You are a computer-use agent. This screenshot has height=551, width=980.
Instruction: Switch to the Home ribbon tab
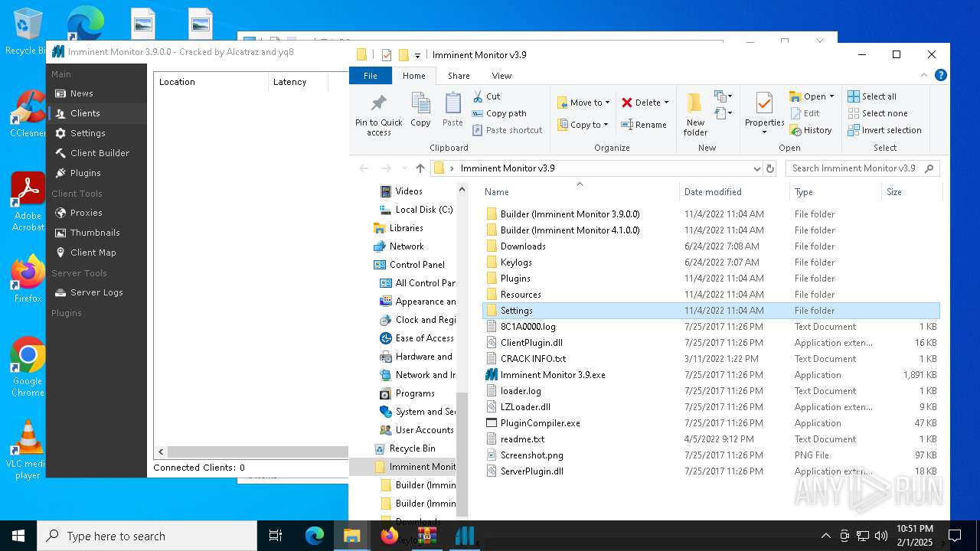tap(413, 76)
